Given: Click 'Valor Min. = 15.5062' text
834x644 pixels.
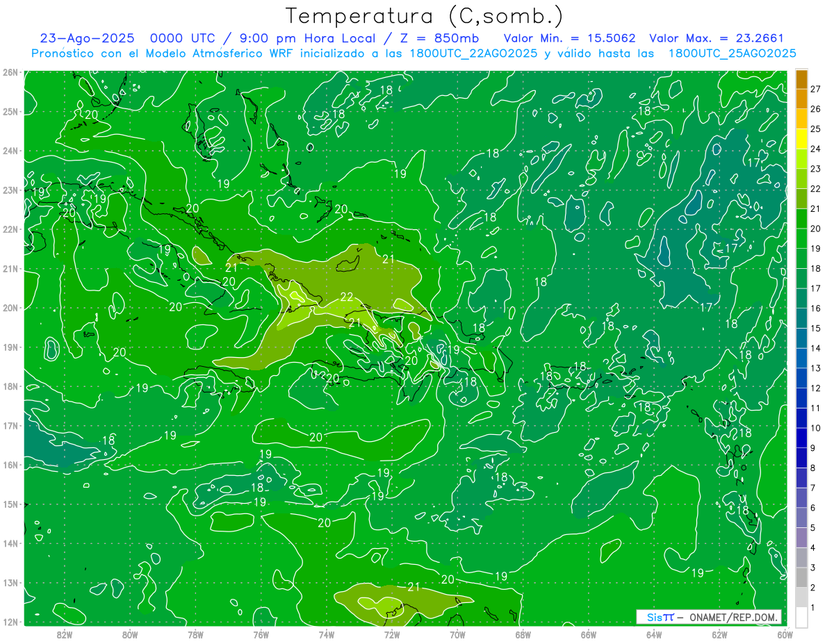Looking at the screenshot, I should click(569, 38).
